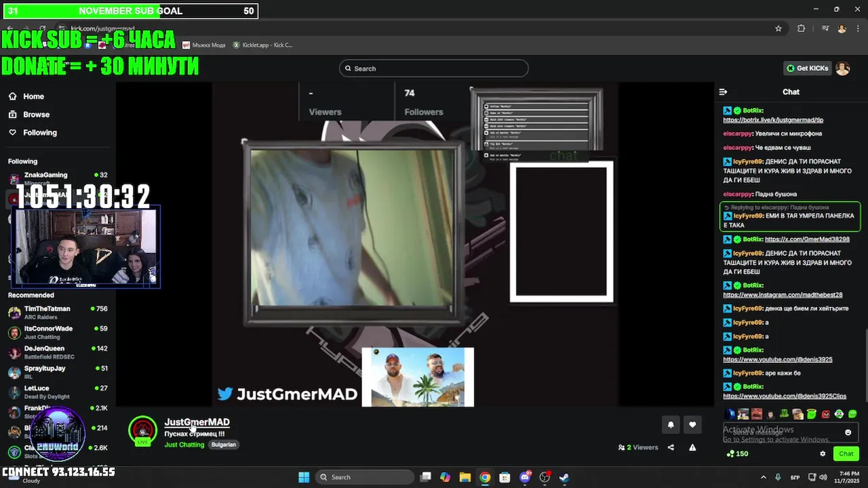Screen dimensions: 868x488
Task: Open the SprayitupJay recommended channel
Action: [x=58, y=372]
